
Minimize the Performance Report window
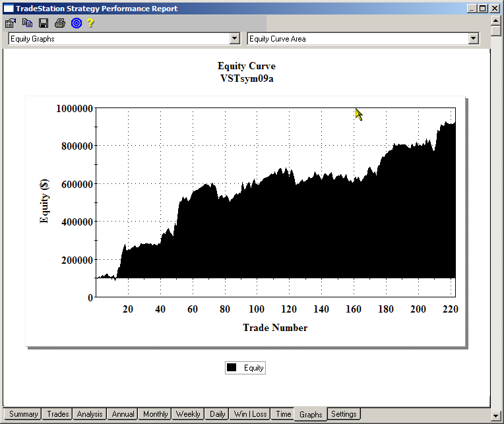(x=472, y=9)
